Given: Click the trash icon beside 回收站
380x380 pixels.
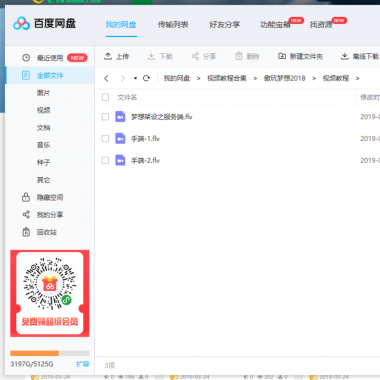Looking at the screenshot, I should (x=26, y=232).
